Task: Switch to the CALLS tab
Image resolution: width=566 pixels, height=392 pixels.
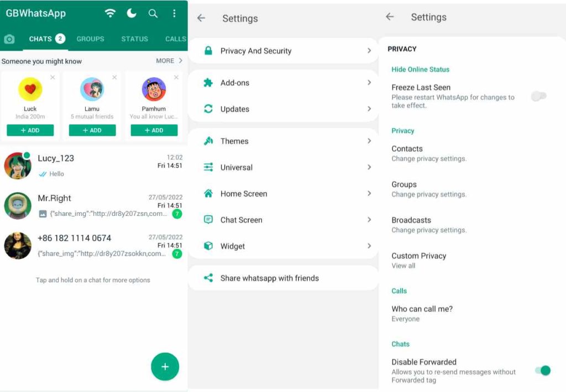Action: (x=176, y=39)
